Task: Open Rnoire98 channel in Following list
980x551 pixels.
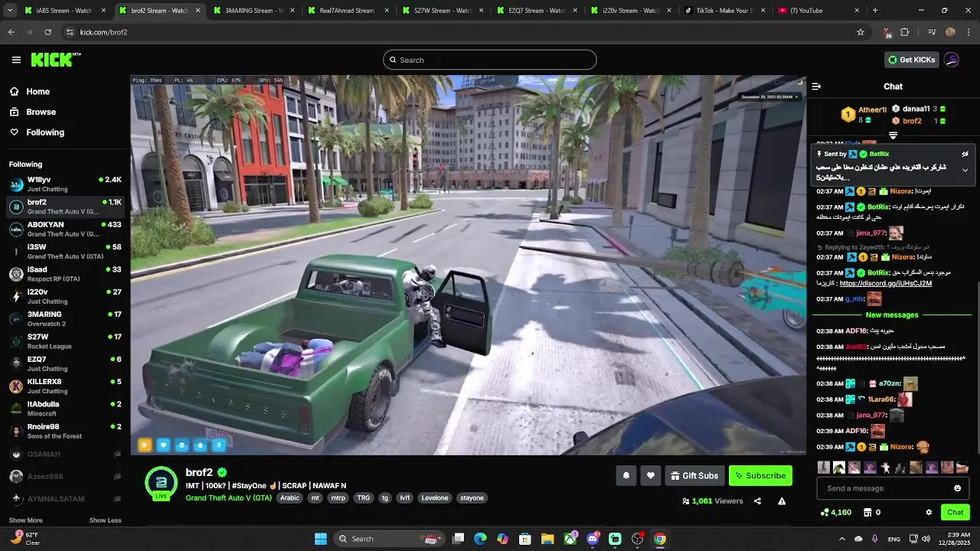Action: pyautogui.click(x=65, y=431)
